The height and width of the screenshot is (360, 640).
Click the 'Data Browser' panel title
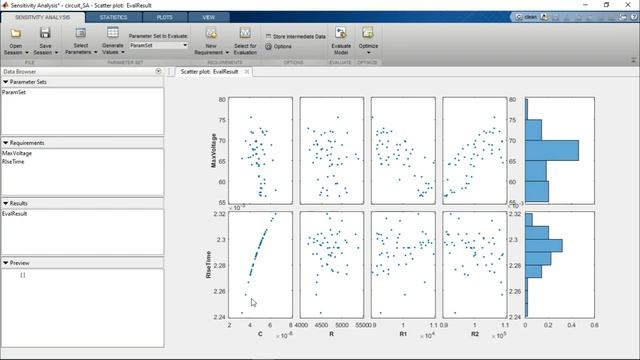coord(20,71)
